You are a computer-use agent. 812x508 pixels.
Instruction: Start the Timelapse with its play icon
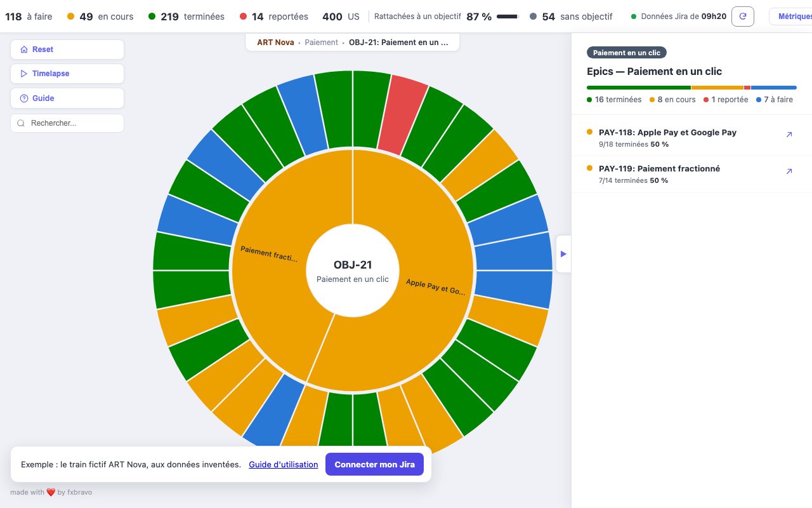[24, 74]
